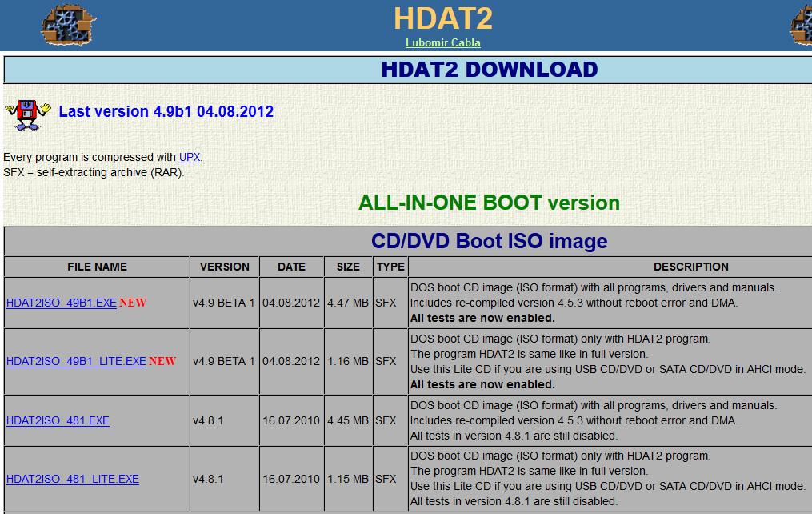Image resolution: width=812 pixels, height=514 pixels.
Task: Click the 4.47 MB size cell
Action: pos(348,303)
